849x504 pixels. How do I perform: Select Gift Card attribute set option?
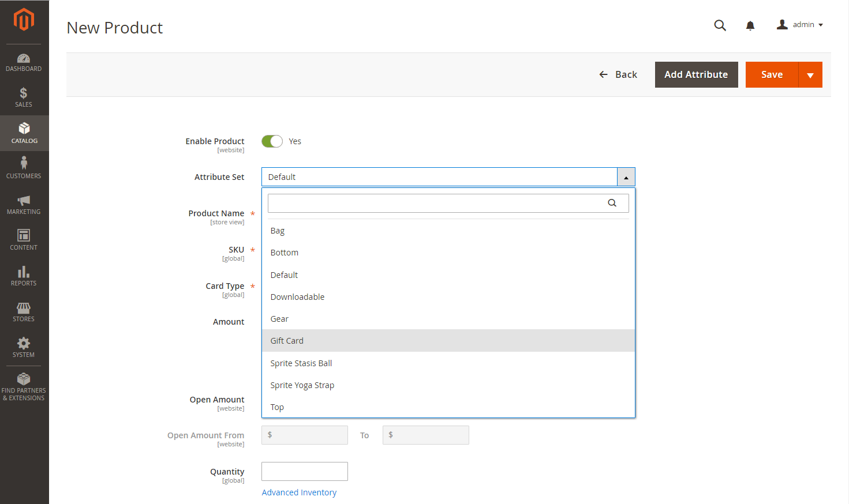coord(287,341)
